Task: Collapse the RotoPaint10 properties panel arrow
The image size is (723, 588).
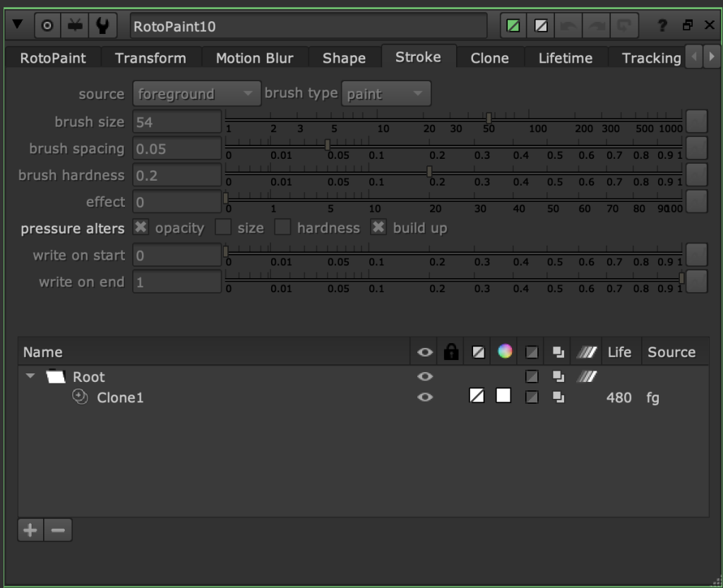Action: [18, 25]
